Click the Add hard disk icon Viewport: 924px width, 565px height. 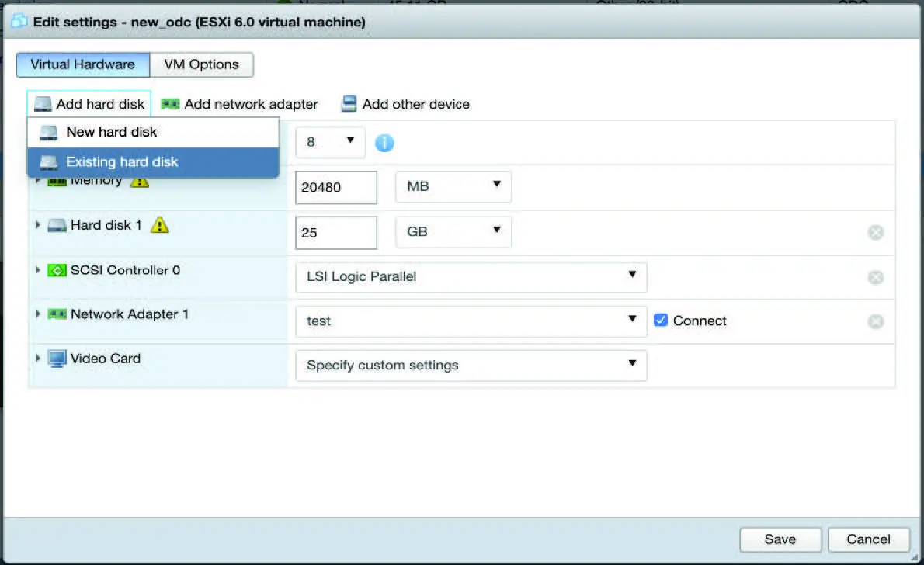click(43, 103)
